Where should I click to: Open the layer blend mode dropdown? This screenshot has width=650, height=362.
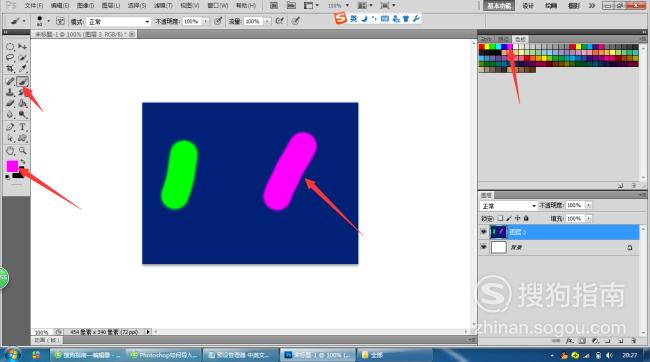(509, 206)
